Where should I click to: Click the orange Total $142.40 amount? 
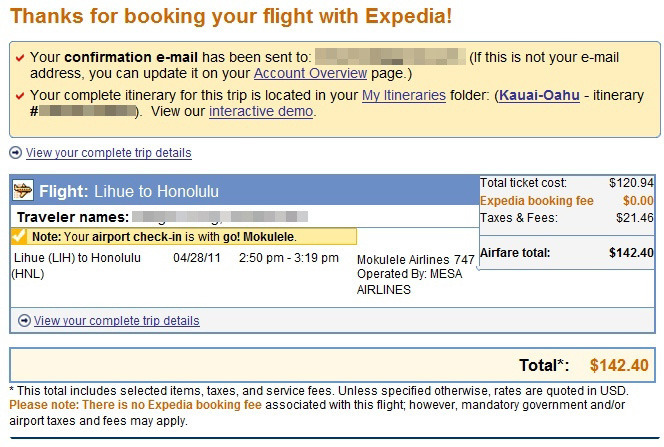click(619, 365)
